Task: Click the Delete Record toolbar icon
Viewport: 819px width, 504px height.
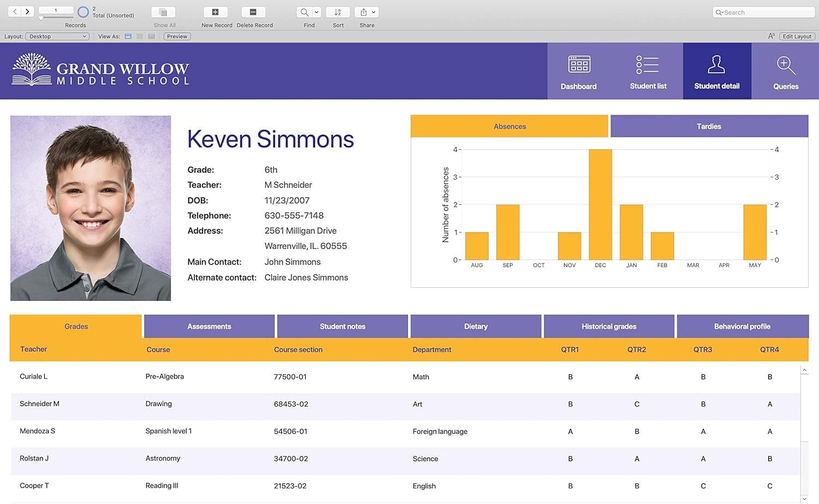Action: (253, 12)
